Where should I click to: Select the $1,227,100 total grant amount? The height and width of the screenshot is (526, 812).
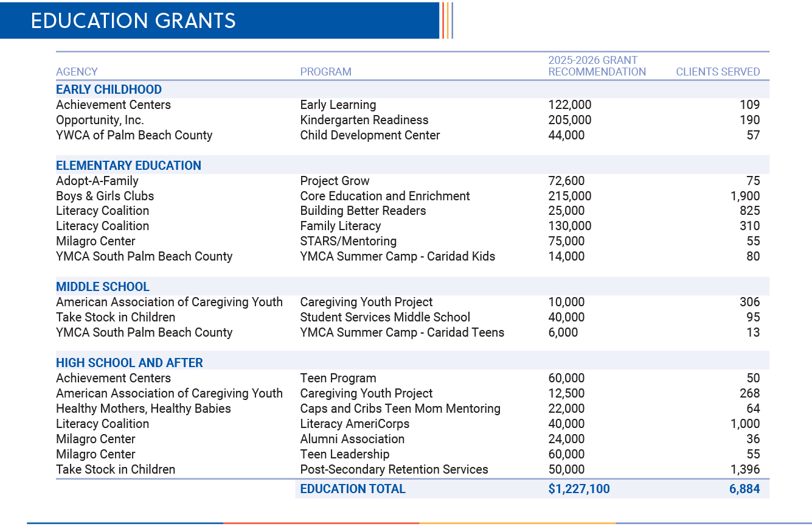[578, 489]
